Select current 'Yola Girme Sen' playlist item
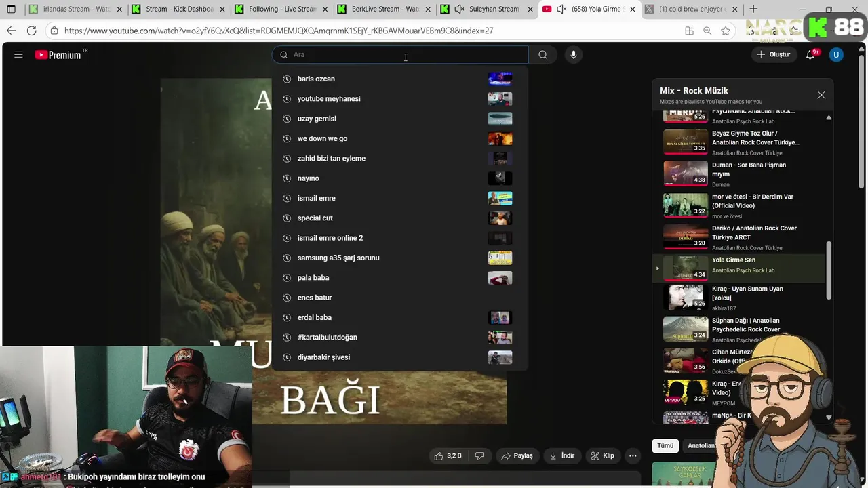Viewport: 868px width, 488px height. (x=739, y=268)
